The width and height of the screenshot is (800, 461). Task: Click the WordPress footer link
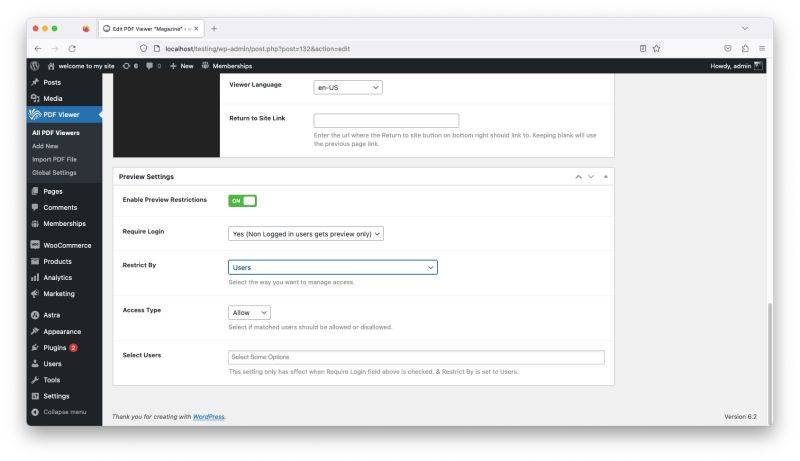point(209,417)
